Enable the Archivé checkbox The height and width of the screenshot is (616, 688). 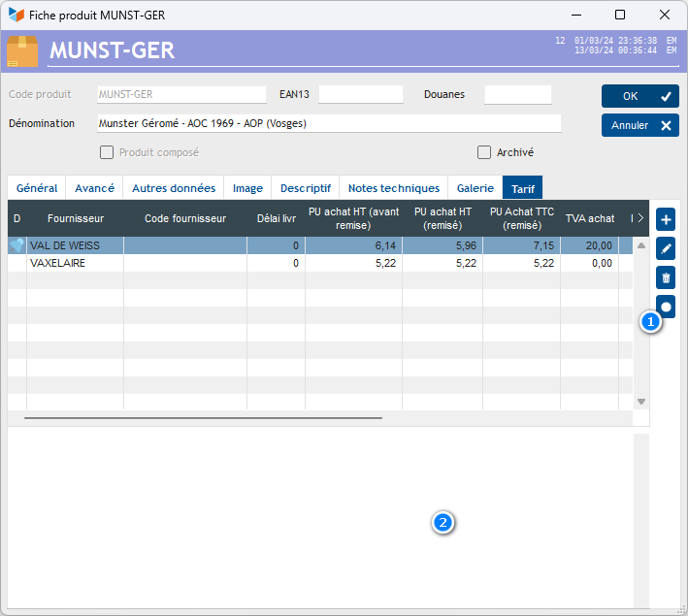click(484, 152)
